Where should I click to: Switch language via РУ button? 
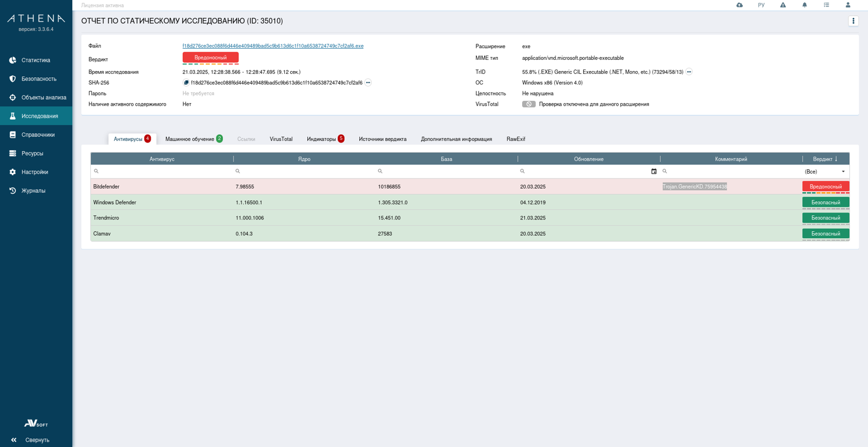(761, 5)
